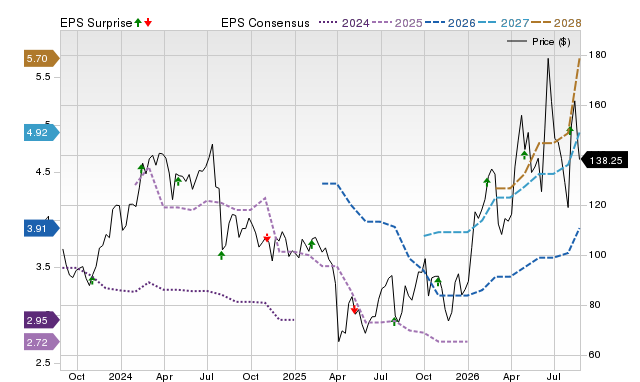This screenshot has height=382, width=640.
Task: Click the green surprise arrow near November 2023
Action: (x=92, y=280)
